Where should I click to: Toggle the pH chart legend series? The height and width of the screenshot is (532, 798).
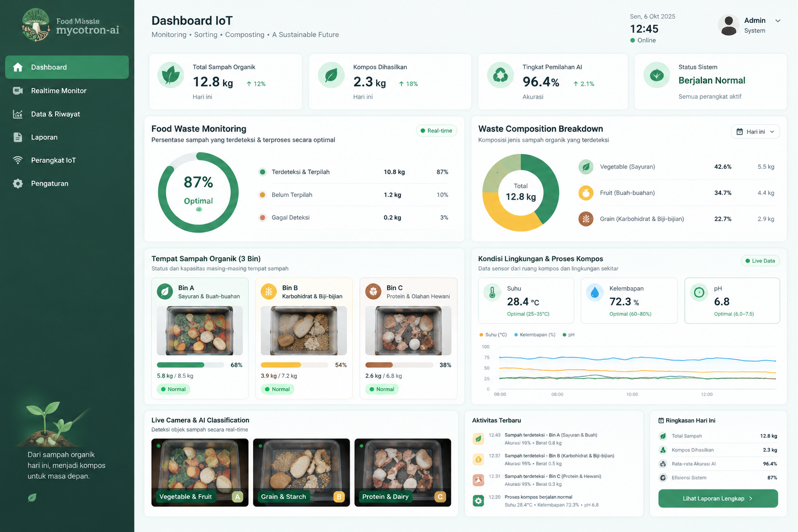[x=568, y=335]
